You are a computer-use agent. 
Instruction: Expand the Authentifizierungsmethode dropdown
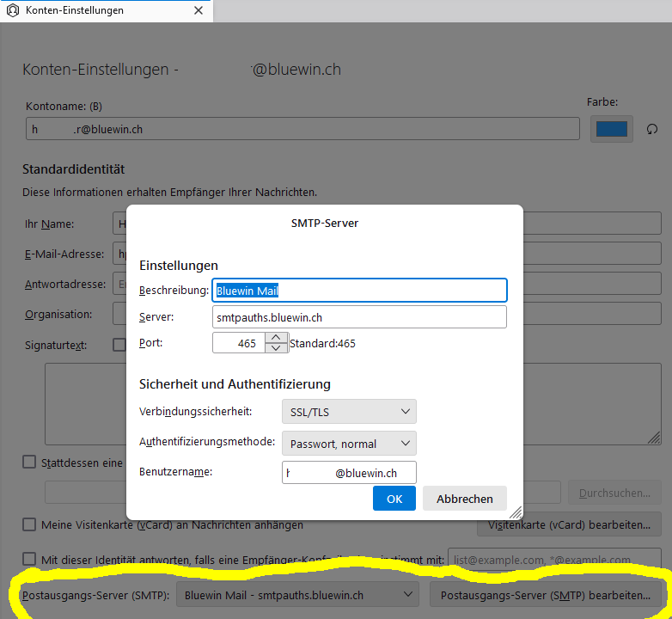[x=349, y=444]
